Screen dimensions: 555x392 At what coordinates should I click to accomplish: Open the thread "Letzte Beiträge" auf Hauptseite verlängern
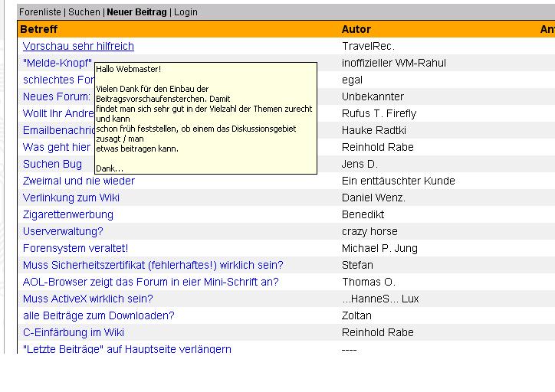[x=127, y=349]
